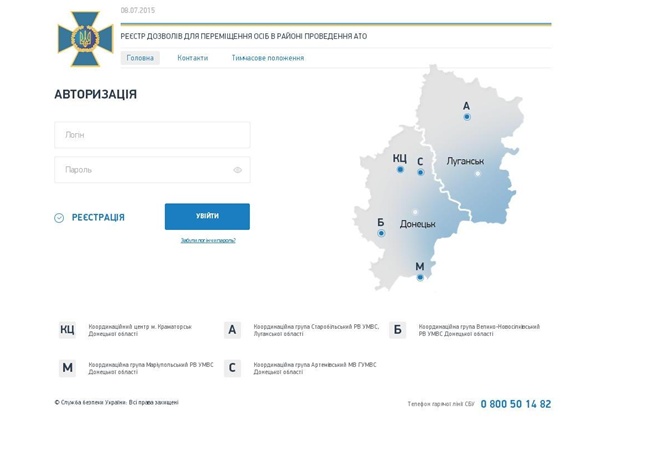Open the Контакти tab

tap(193, 58)
